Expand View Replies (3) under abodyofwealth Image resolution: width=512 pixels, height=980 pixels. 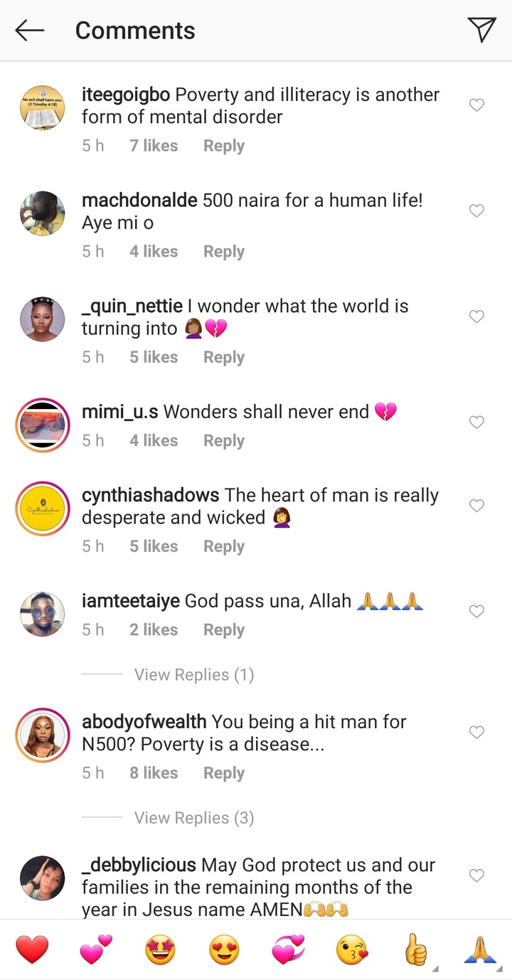(x=194, y=818)
